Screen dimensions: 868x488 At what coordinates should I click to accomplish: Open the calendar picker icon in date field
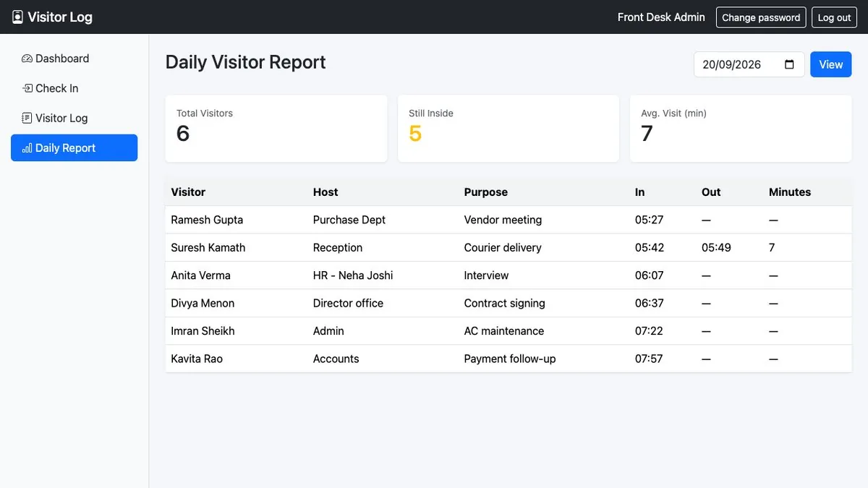coord(789,64)
